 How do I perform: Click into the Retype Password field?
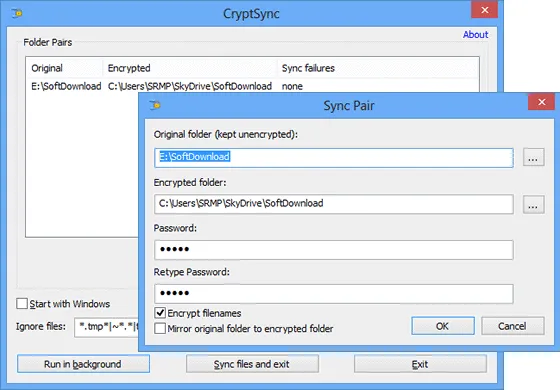click(334, 294)
